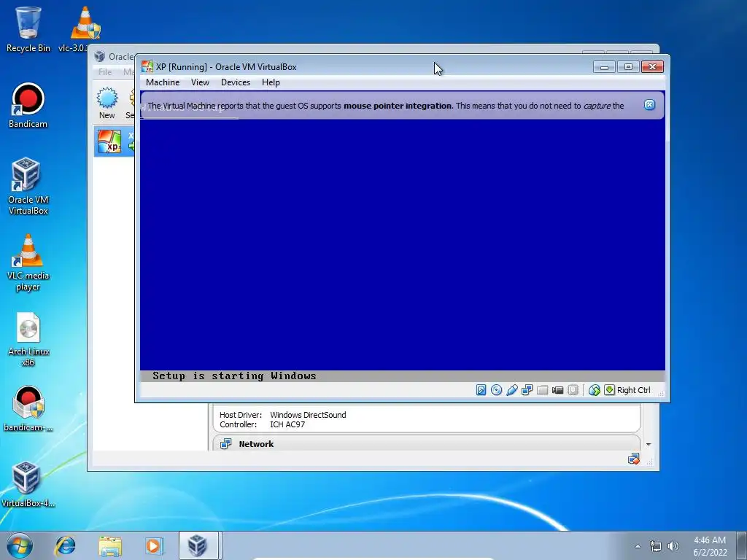Viewport: 747px width, 560px height.
Task: Click the Right Ctrl host key label
Action: (634, 390)
